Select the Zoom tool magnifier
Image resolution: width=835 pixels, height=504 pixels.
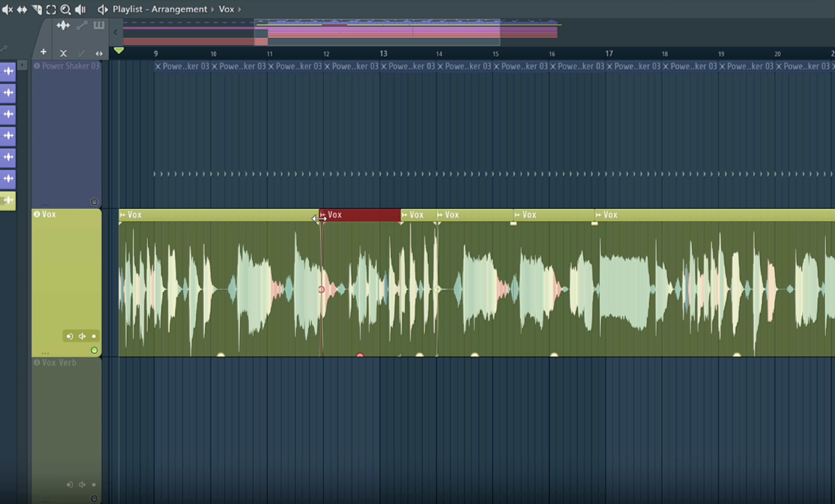tap(65, 10)
